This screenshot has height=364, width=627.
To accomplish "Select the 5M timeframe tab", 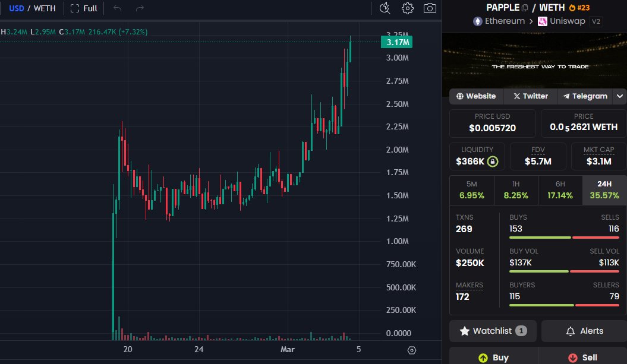I will point(472,190).
